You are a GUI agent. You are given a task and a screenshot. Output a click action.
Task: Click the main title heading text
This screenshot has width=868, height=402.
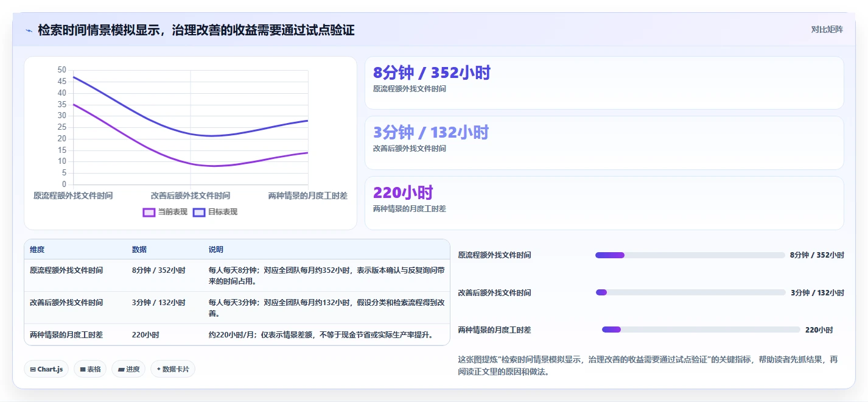[196, 30]
